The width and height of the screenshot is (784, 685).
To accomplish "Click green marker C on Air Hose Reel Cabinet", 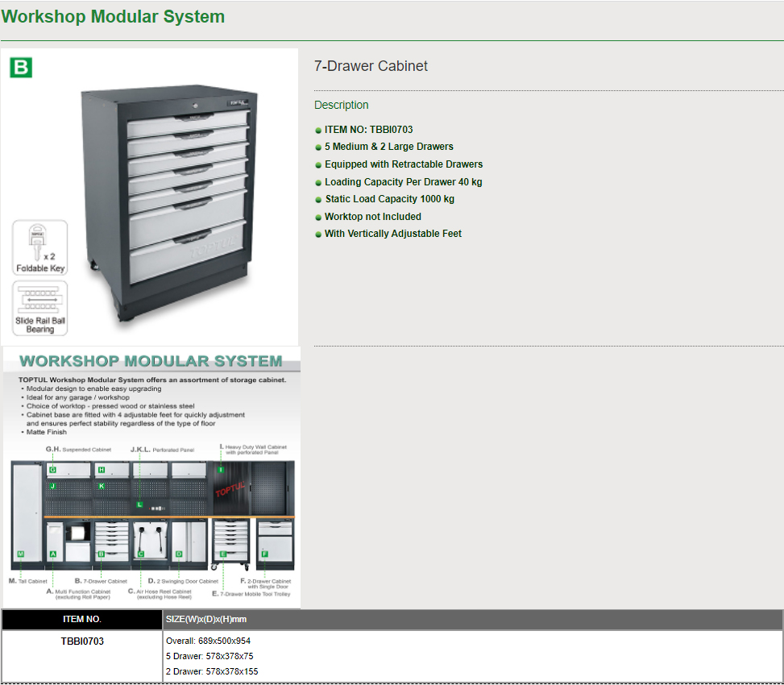I will point(141,554).
